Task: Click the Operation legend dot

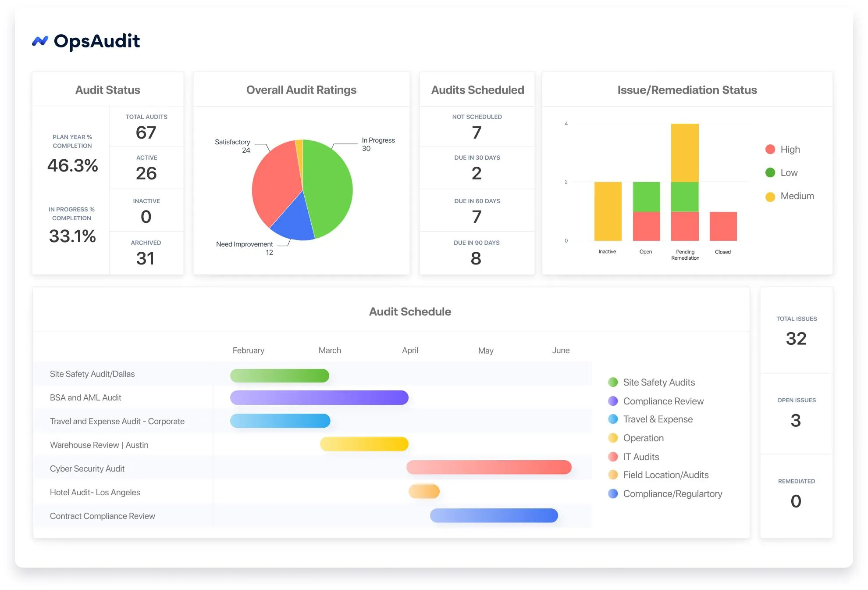Action: pyautogui.click(x=613, y=438)
